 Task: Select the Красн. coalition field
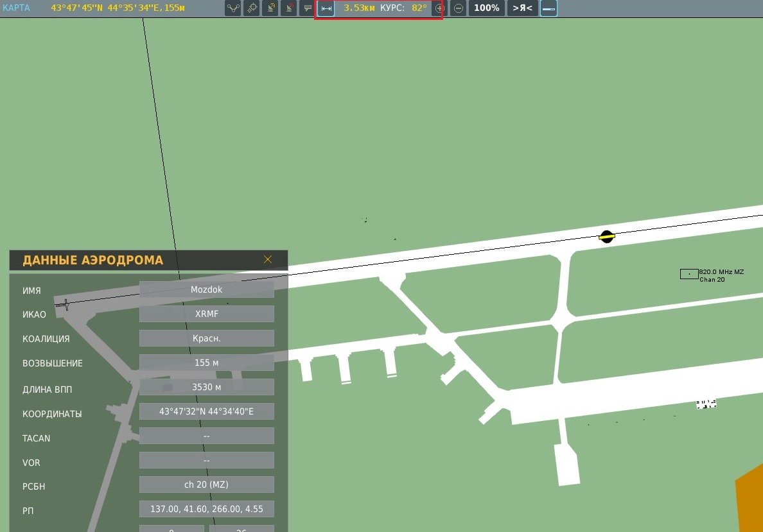206,338
